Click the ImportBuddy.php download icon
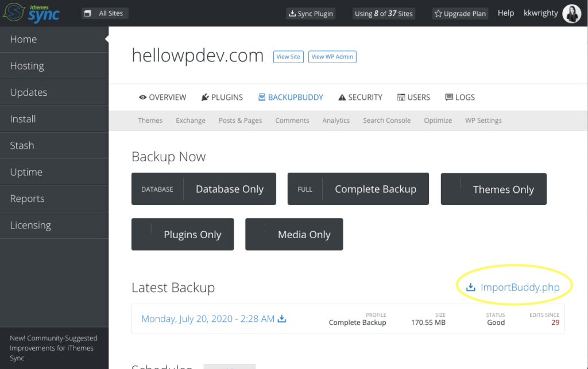588x369 pixels. (x=471, y=288)
